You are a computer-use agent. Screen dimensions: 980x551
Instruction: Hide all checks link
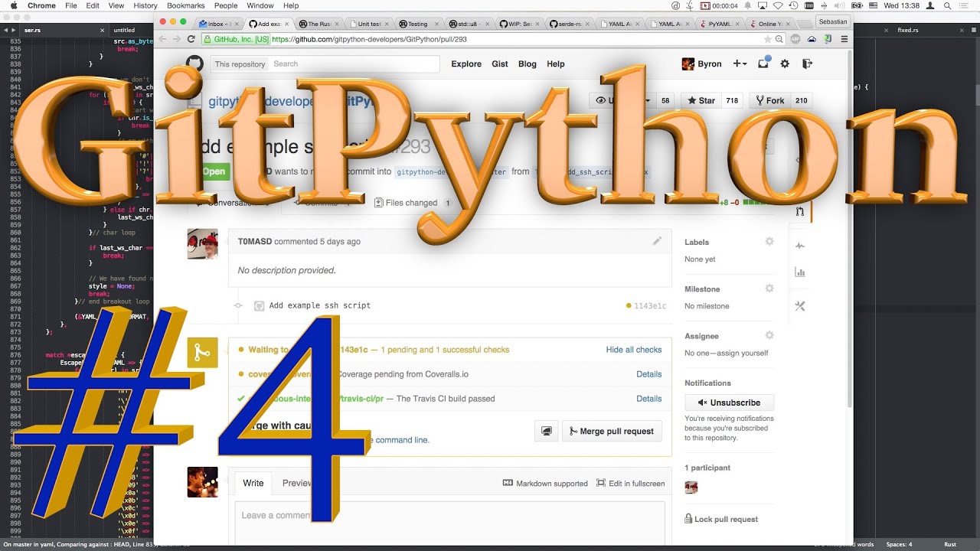(634, 350)
